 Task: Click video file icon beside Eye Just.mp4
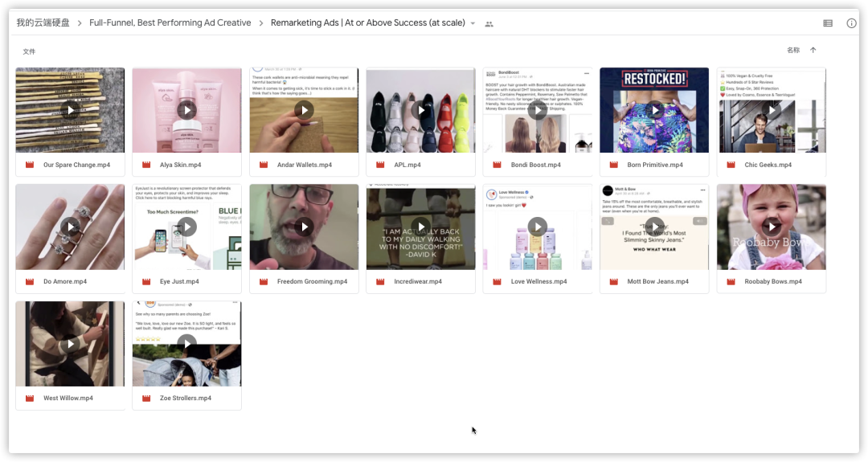(147, 282)
